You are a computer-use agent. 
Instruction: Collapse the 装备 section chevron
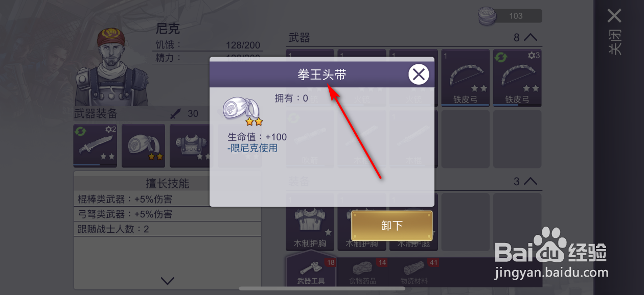(x=531, y=181)
